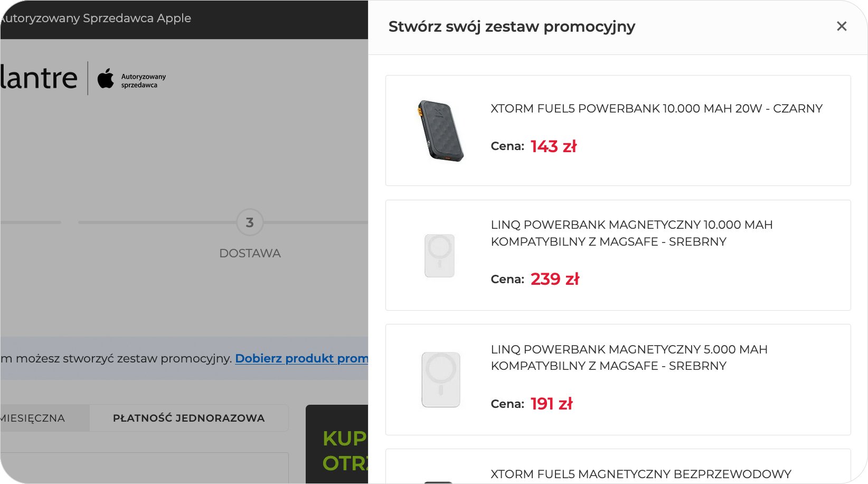The height and width of the screenshot is (484, 868).
Task: Click the 143 zł price
Action: (x=553, y=146)
